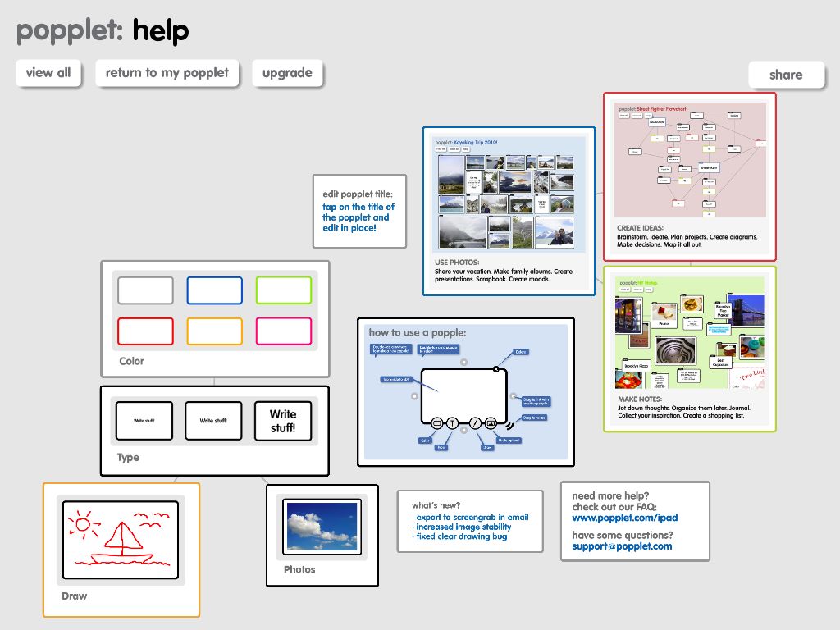Open the red sailboat drawing thumbnail
The width and height of the screenshot is (840, 630).
pos(121,540)
